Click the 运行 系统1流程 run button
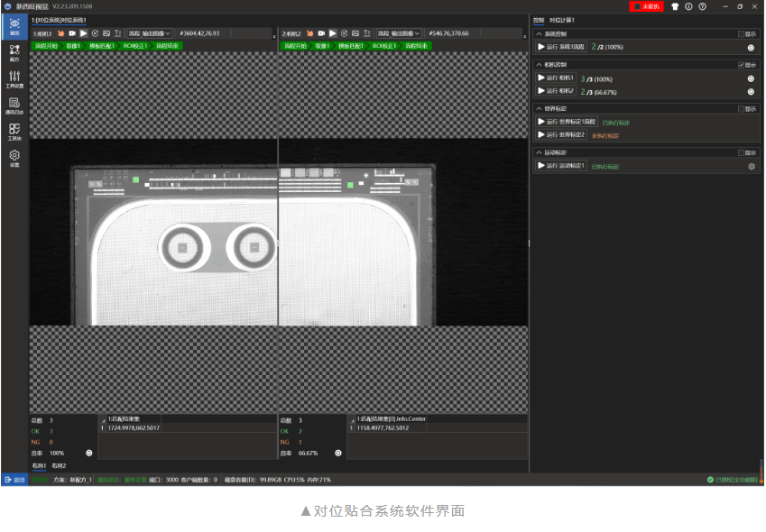Image resolution: width=766 pixels, height=532 pixels. tap(561, 46)
